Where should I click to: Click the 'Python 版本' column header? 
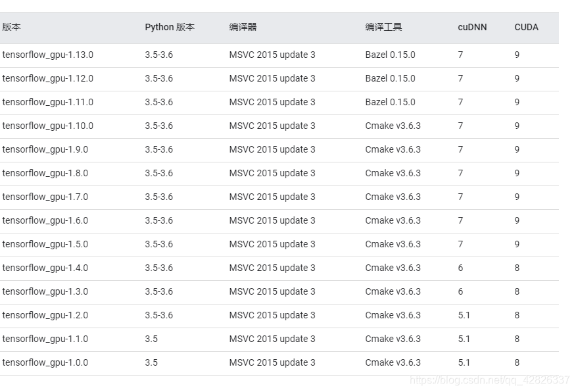pos(170,27)
